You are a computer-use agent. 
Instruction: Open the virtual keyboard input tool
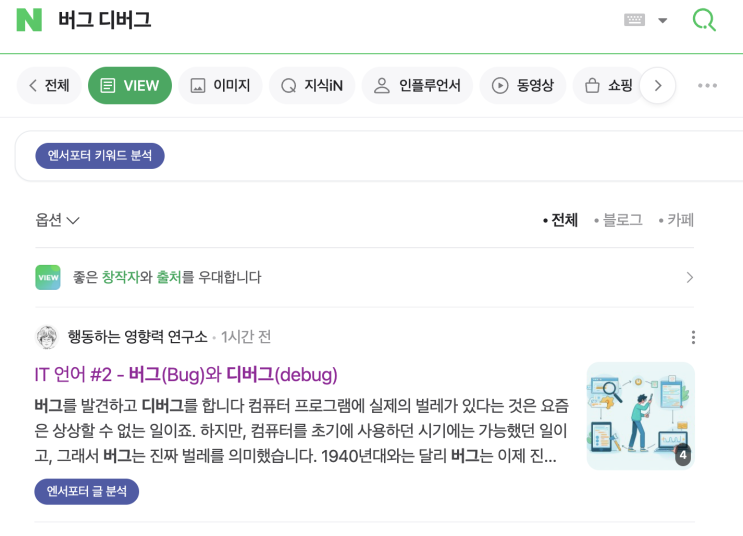634,20
